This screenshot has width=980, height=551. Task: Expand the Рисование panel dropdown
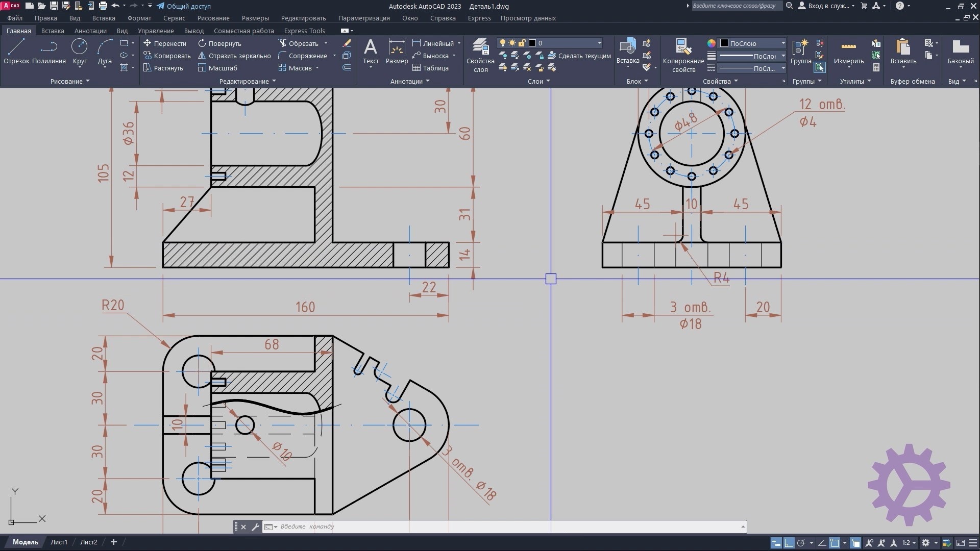[x=70, y=81]
